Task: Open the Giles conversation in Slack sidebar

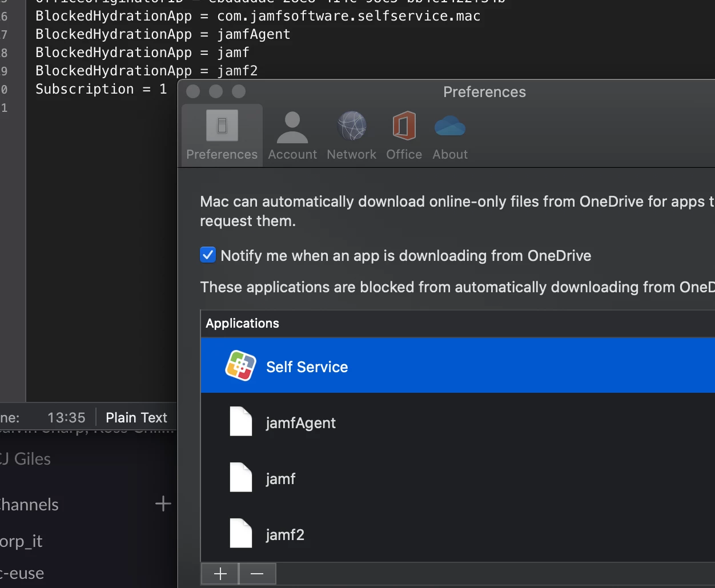Action: click(x=26, y=459)
